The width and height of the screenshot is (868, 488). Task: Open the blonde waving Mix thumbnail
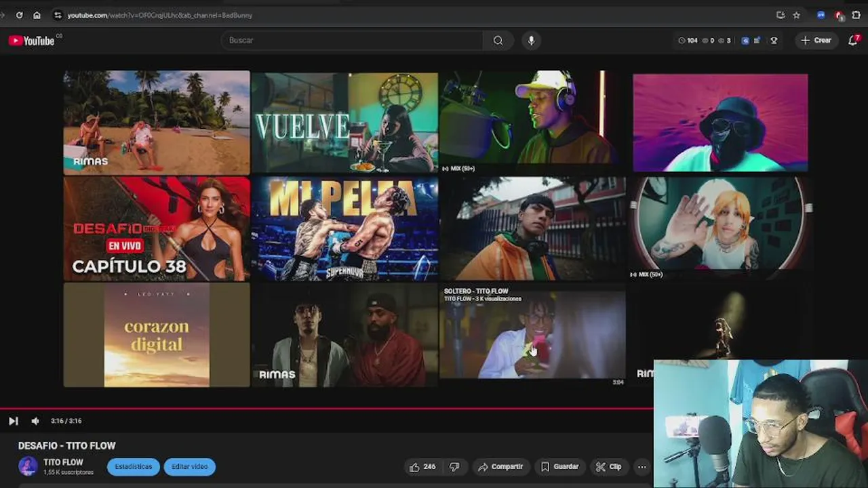click(720, 229)
